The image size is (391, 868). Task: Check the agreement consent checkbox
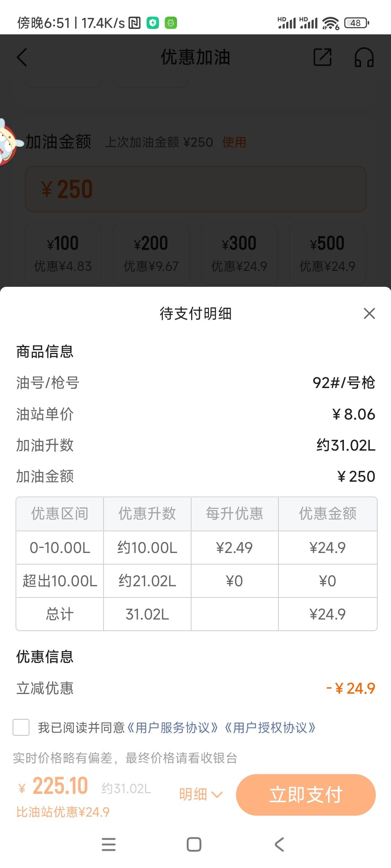click(21, 727)
